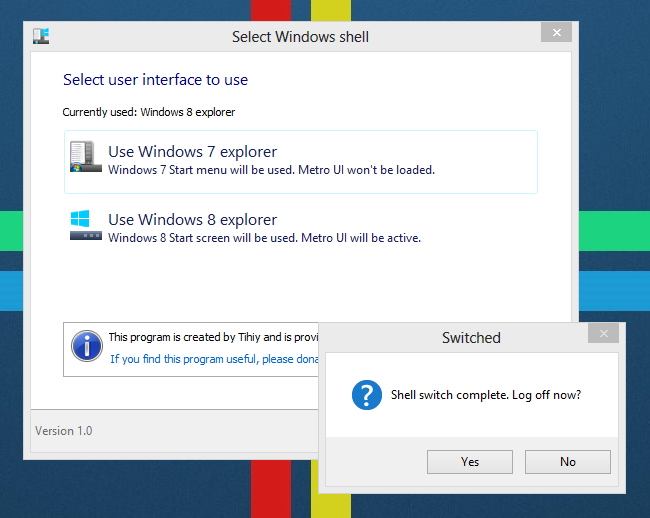Click the Windows 7 explorer server icon
This screenshot has height=518, width=650.
point(86,157)
